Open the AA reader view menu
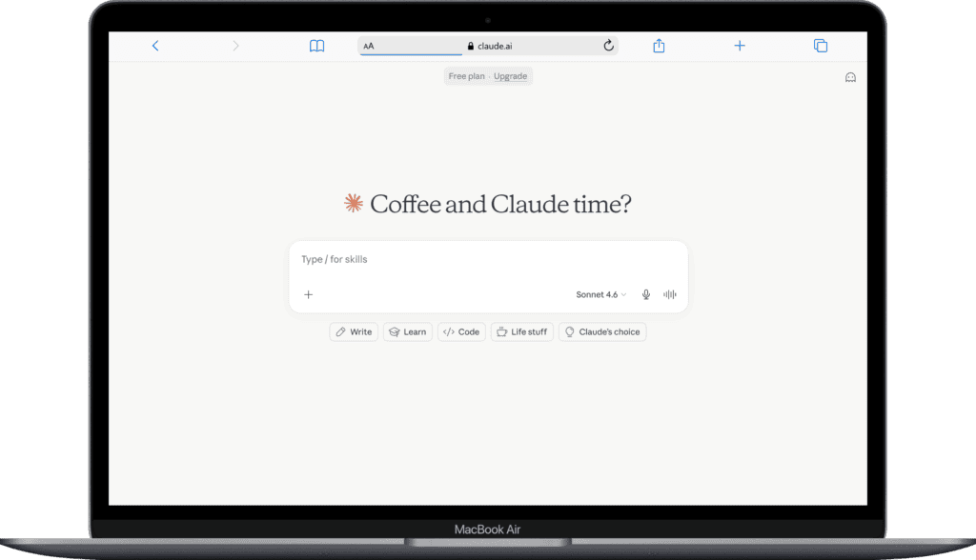 369,46
